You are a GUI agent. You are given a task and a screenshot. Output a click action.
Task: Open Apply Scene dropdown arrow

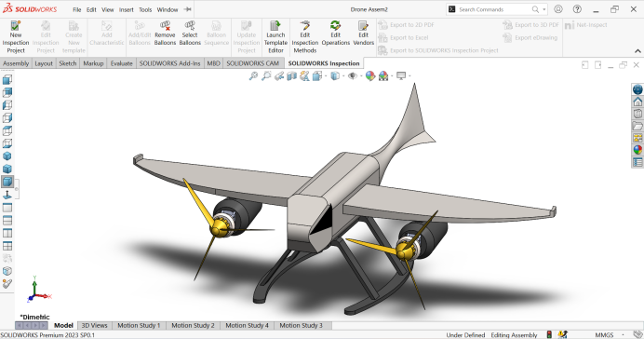(x=392, y=76)
